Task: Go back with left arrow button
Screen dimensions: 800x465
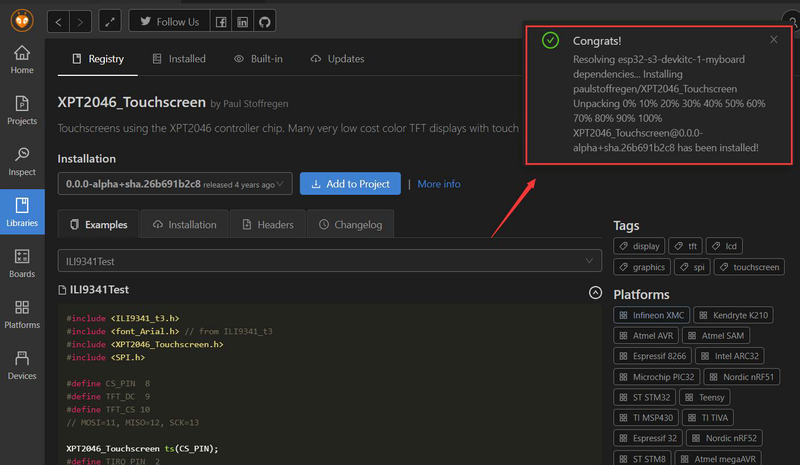Action: pos(59,21)
